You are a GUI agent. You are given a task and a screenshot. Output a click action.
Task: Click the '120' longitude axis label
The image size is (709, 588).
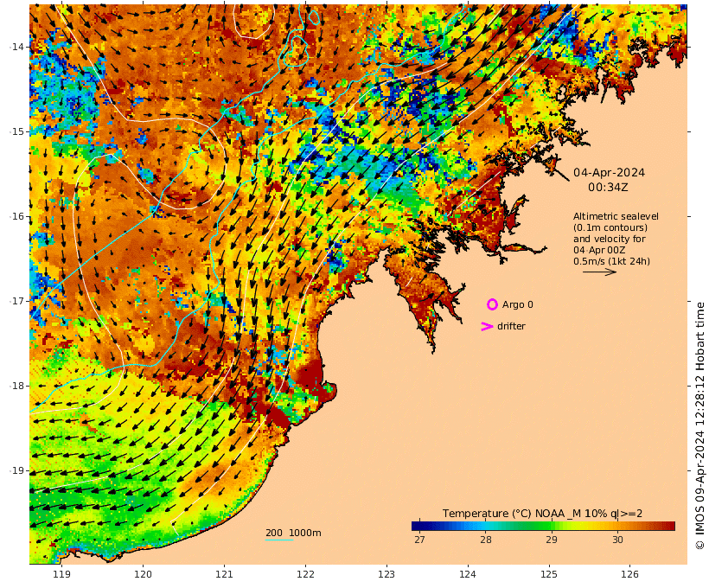[x=143, y=574]
